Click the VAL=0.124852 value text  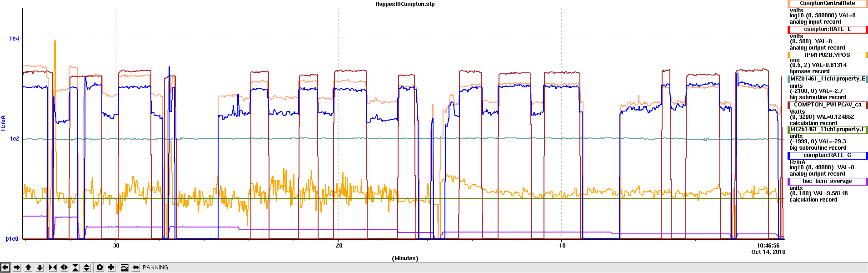(835, 117)
